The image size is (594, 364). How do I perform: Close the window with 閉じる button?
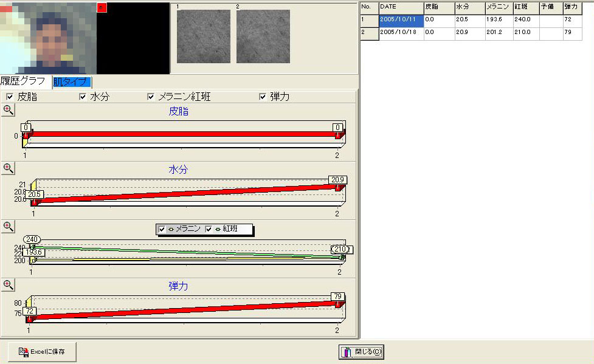(361, 352)
